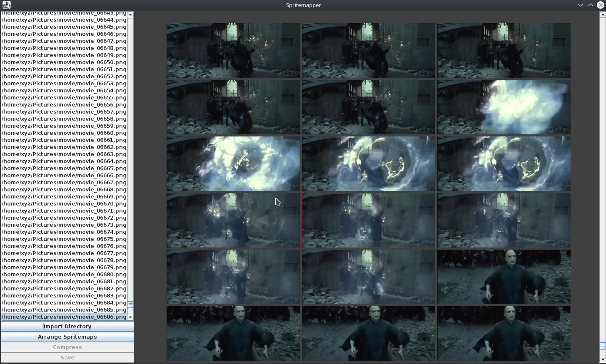Select movie_06651.png in file list

[64, 69]
